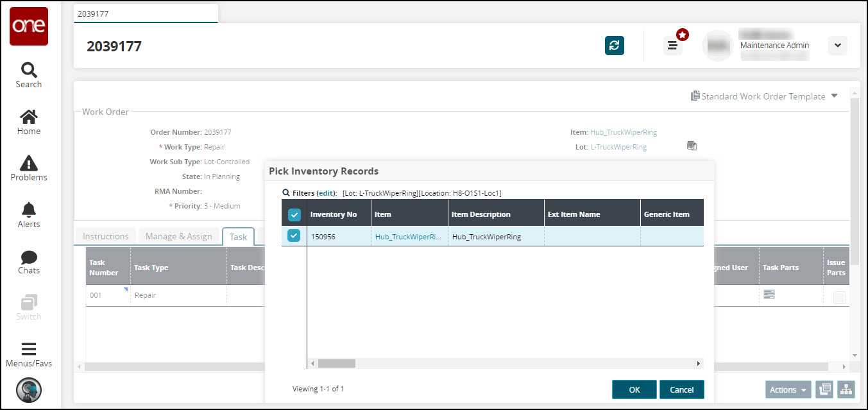Click the horizontal scrollbar in inventory popup
This screenshot has height=410, width=868.
tap(336, 363)
